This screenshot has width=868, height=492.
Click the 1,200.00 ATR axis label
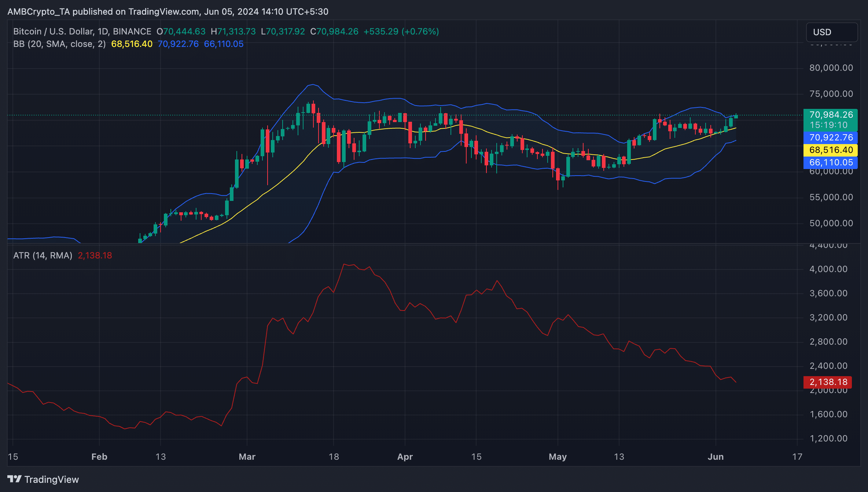828,438
